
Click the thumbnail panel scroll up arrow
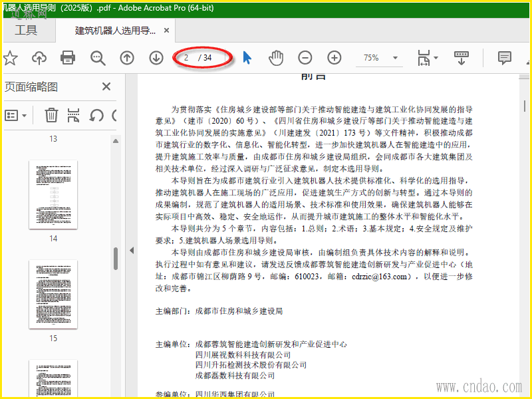[116, 141]
